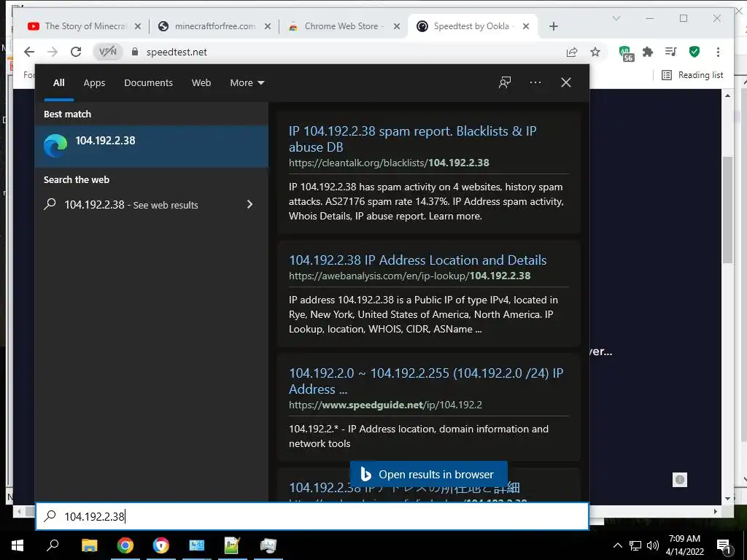
Task: Share this page icon in address bar
Action: 572,52
